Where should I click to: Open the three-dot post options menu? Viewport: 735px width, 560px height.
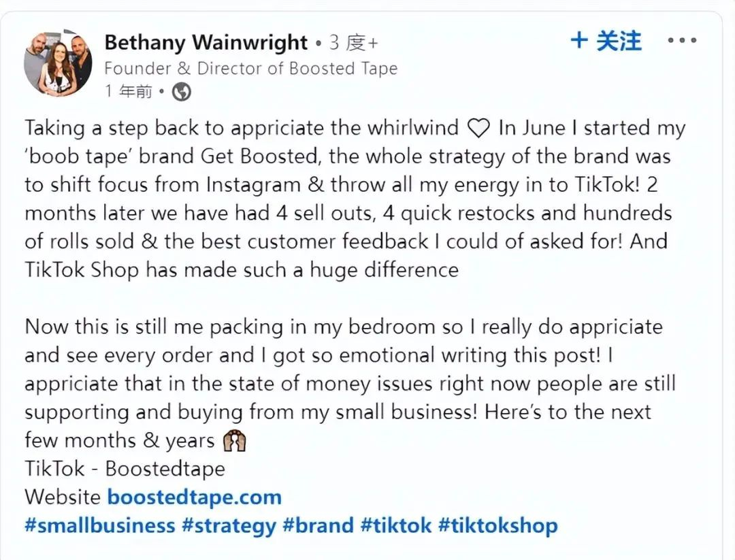coord(681,41)
